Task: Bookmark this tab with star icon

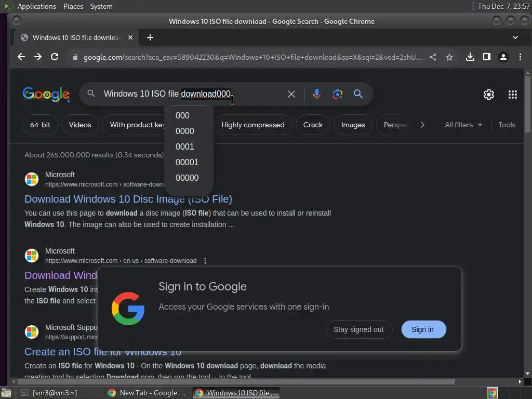Action: 449,57
